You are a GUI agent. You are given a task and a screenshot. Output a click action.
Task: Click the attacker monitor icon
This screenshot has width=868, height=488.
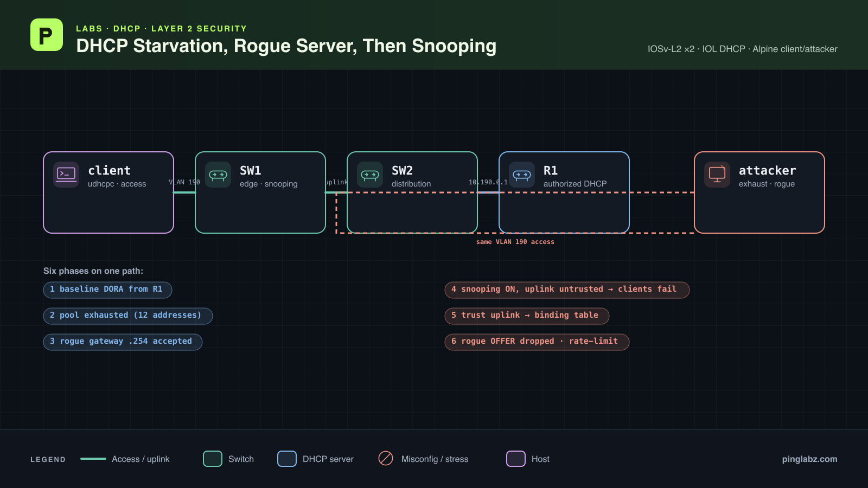pyautogui.click(x=717, y=175)
